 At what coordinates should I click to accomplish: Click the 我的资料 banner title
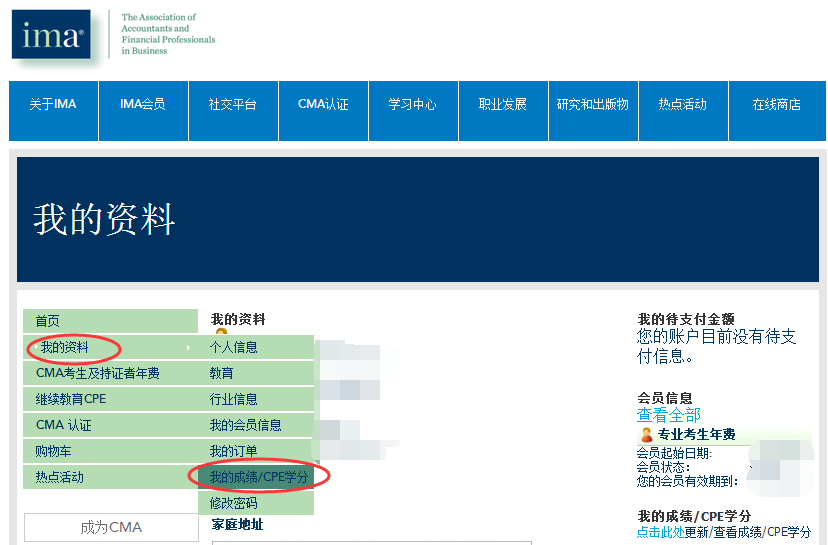point(104,219)
